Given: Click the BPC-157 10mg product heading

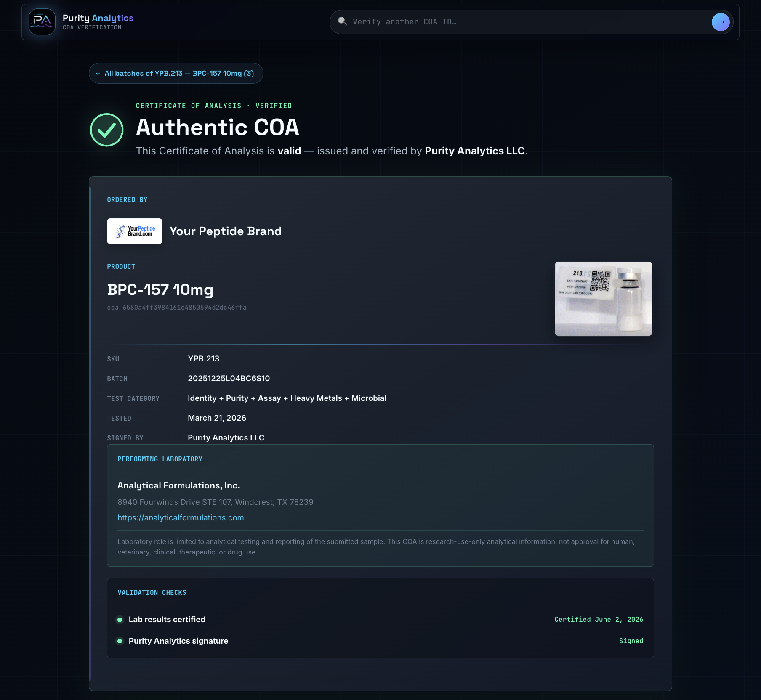Looking at the screenshot, I should pos(160,290).
